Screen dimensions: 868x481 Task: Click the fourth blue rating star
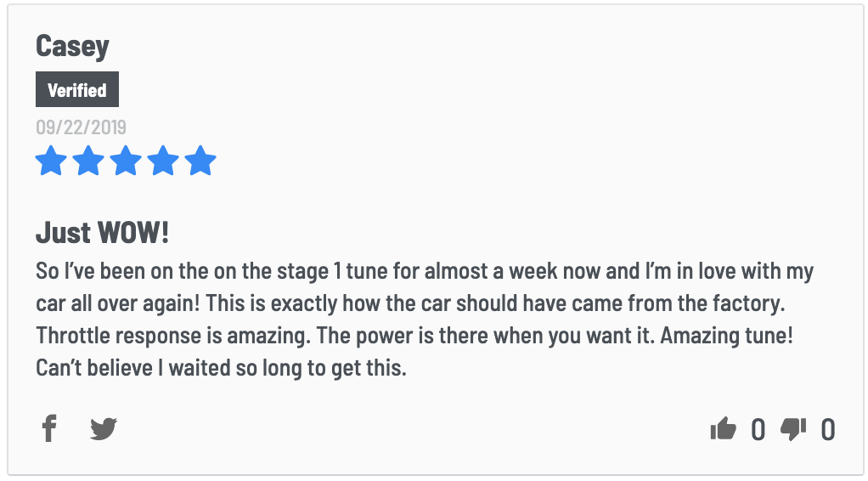pyautogui.click(x=163, y=161)
